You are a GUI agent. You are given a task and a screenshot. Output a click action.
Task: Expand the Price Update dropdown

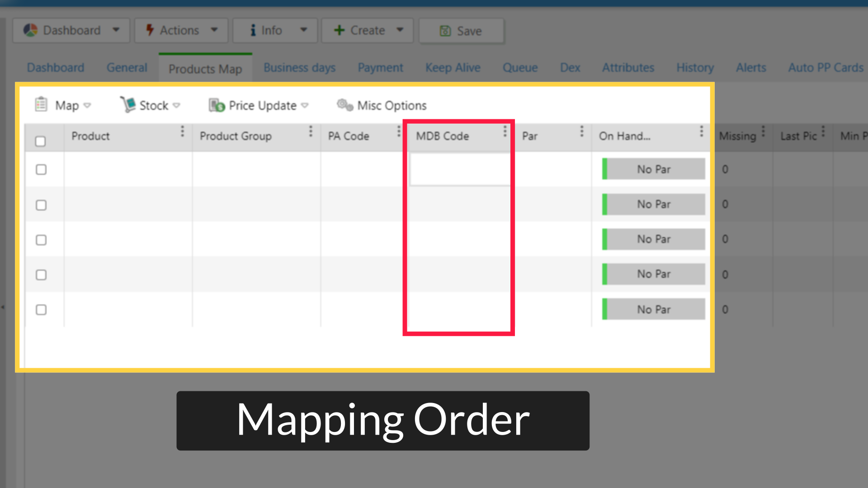306,105
